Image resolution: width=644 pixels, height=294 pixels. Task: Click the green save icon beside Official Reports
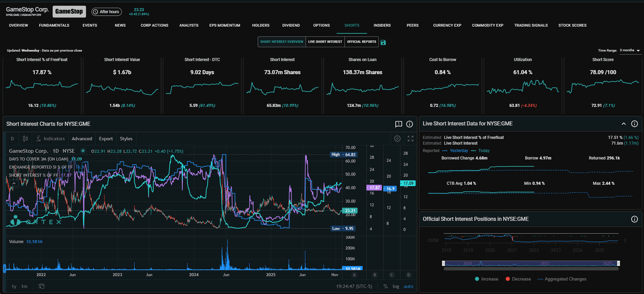383,42
